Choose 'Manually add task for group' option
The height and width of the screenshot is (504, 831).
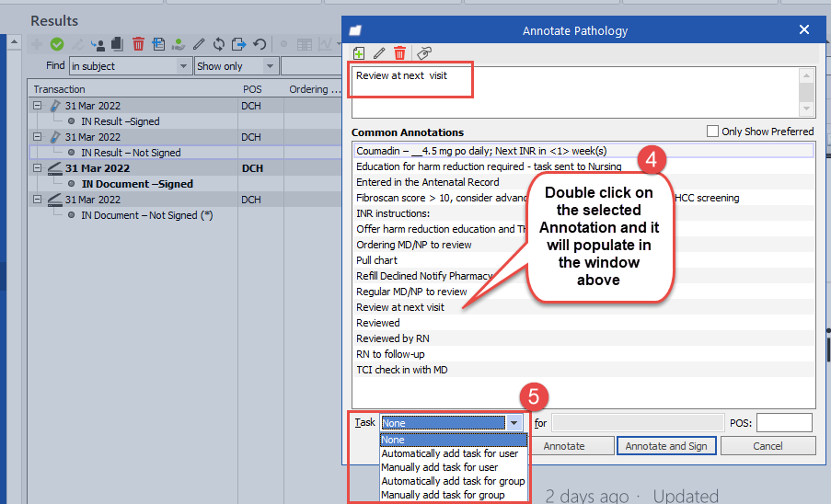pos(444,495)
